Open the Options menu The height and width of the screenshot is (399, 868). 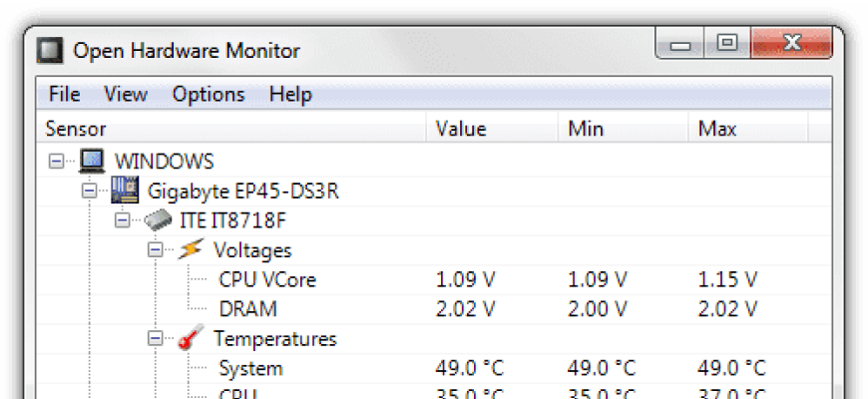coord(209,94)
